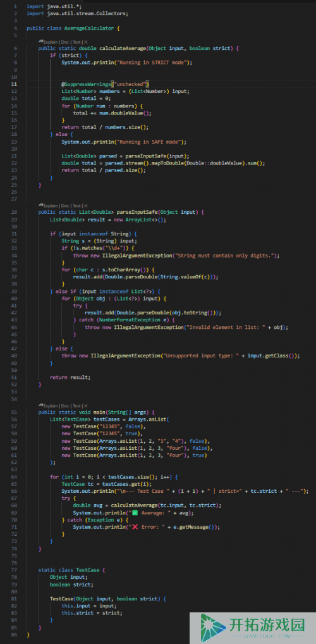Click the AI assistant icon above parseInputSafe
Image resolution: width=316 pixels, height=644 pixels.
pyautogui.click(x=41, y=206)
